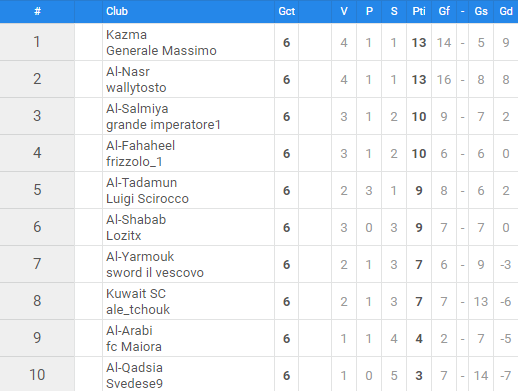This screenshot has width=518, height=391.
Task: Select grande imperatore1 manager name
Action: coord(163,125)
